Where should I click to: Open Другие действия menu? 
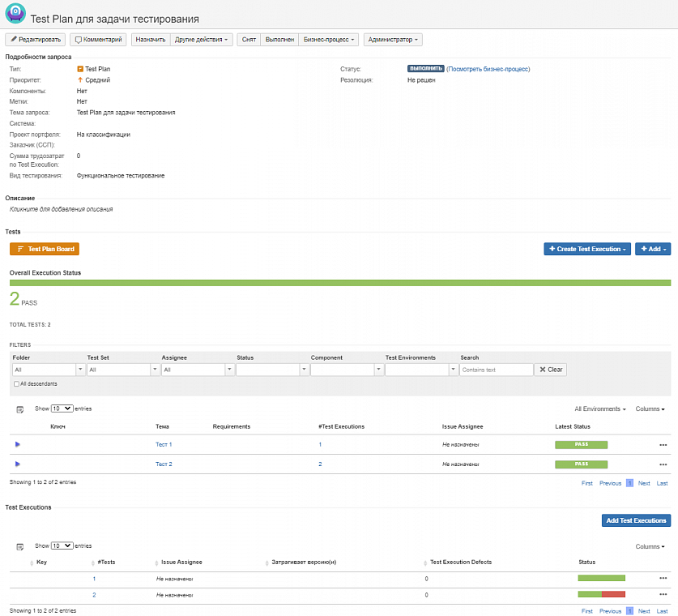pyautogui.click(x=201, y=40)
